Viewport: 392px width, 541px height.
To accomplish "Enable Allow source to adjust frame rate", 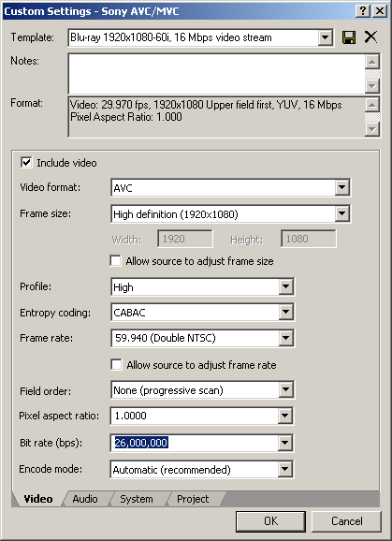I will (x=116, y=365).
